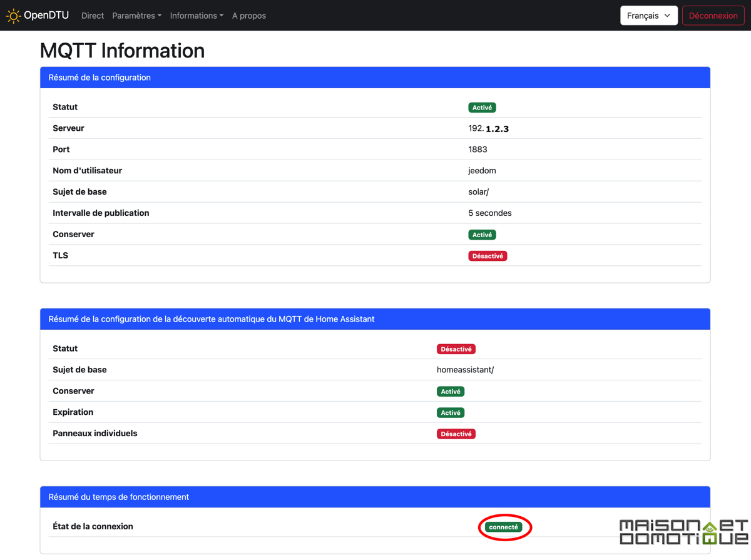The image size is (751, 560).
Task: Click the Expiration row label
Action: (x=73, y=412)
